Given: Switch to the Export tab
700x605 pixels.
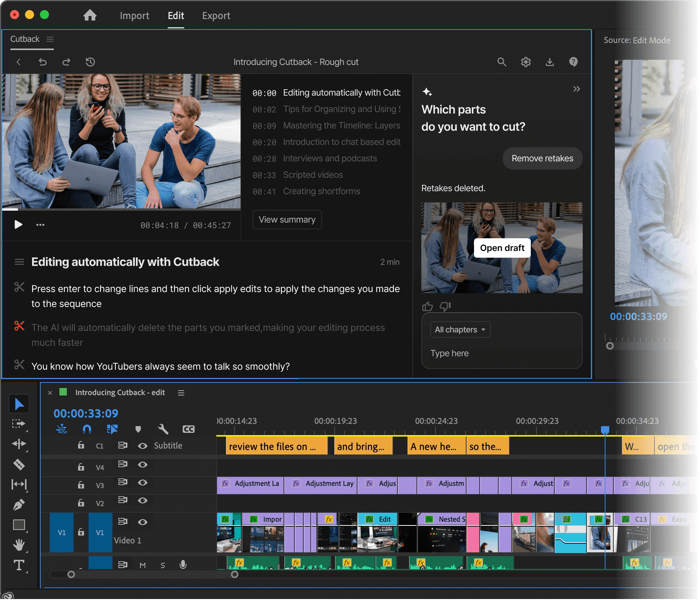Looking at the screenshot, I should 216,16.
